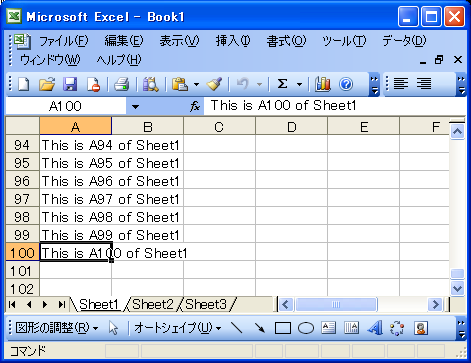Expand the AutoSum functions dropdown arrow
Screen dimensions: 471x363
[299, 84]
